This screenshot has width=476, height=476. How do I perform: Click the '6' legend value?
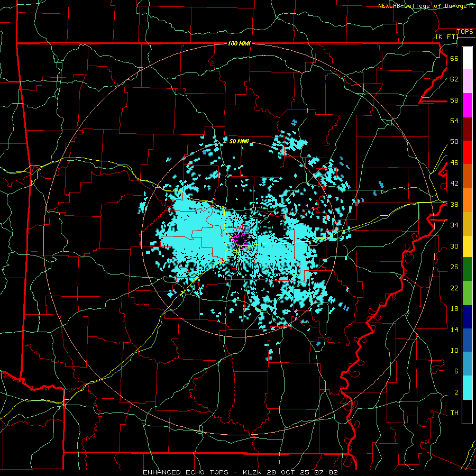pos(456,371)
